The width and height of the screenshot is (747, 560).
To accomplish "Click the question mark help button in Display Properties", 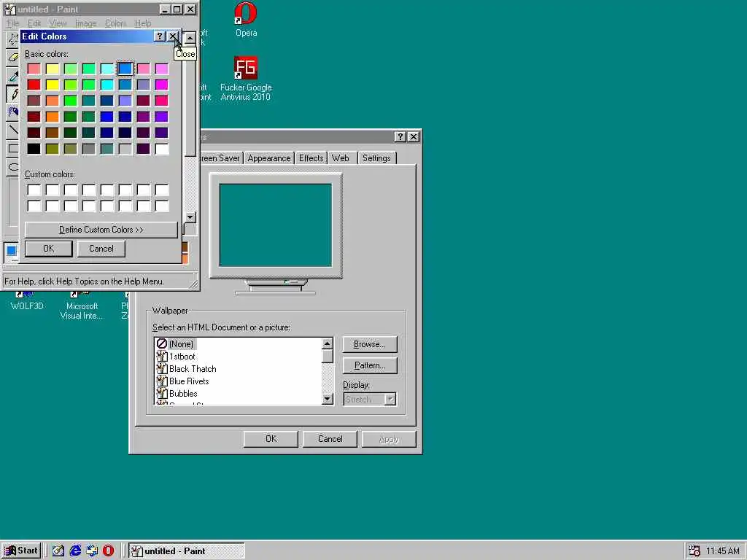I will click(400, 137).
